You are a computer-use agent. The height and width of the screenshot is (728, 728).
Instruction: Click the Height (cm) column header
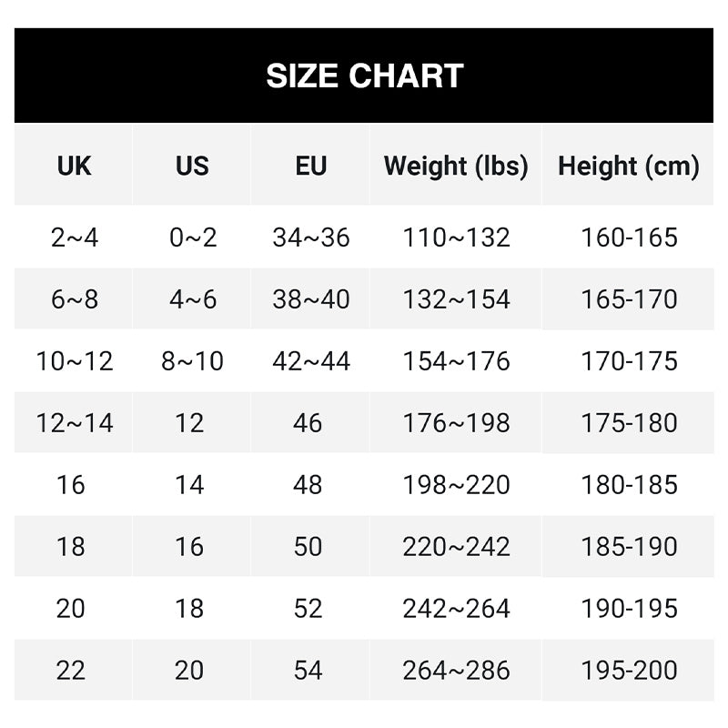[x=629, y=166]
